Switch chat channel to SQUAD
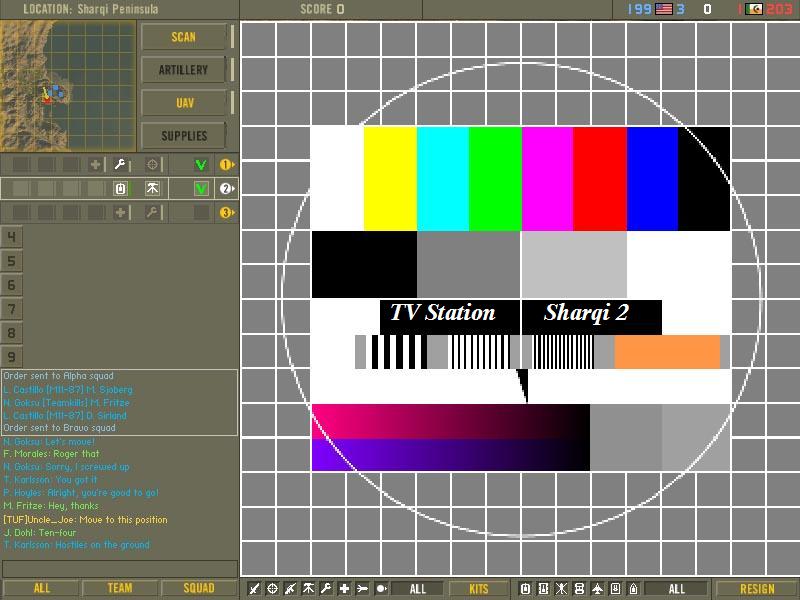This screenshot has width=800, height=600. [x=199, y=588]
